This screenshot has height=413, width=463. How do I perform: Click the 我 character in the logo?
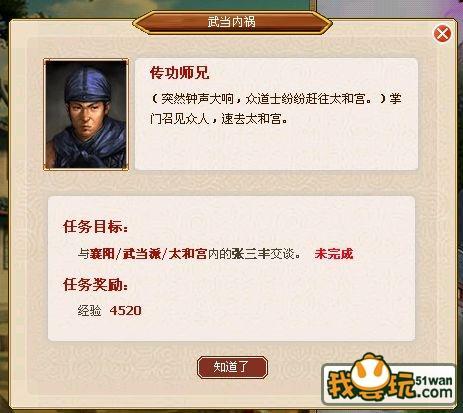342,385
